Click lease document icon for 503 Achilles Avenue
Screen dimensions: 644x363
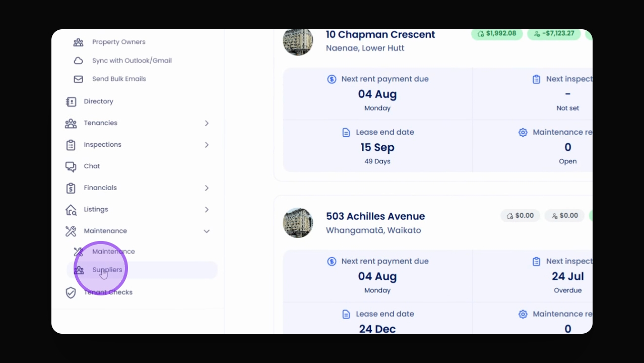346,314
